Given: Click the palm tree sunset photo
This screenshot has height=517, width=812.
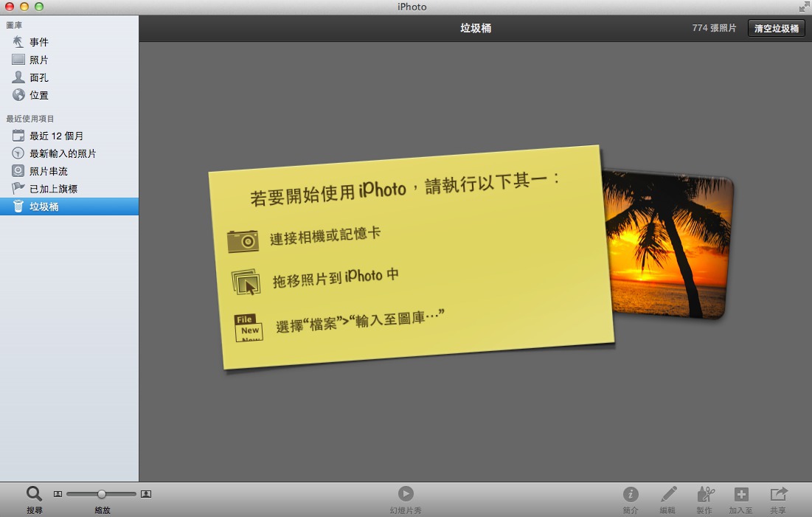Looking at the screenshot, I should pyautogui.click(x=670, y=243).
